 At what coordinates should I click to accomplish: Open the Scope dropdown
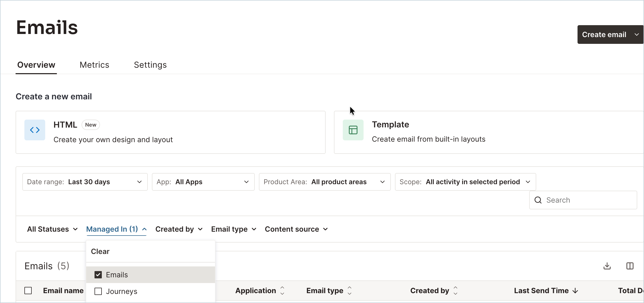click(x=465, y=182)
